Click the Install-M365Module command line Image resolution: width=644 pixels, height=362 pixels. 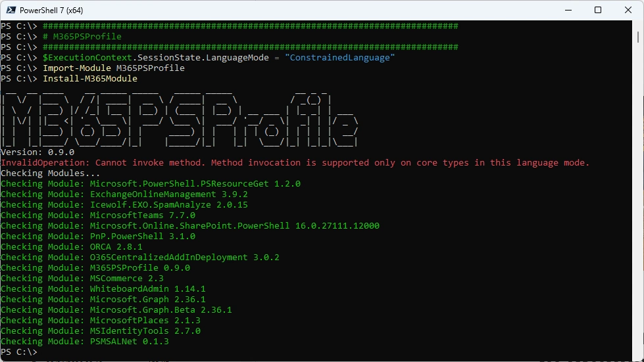90,79
